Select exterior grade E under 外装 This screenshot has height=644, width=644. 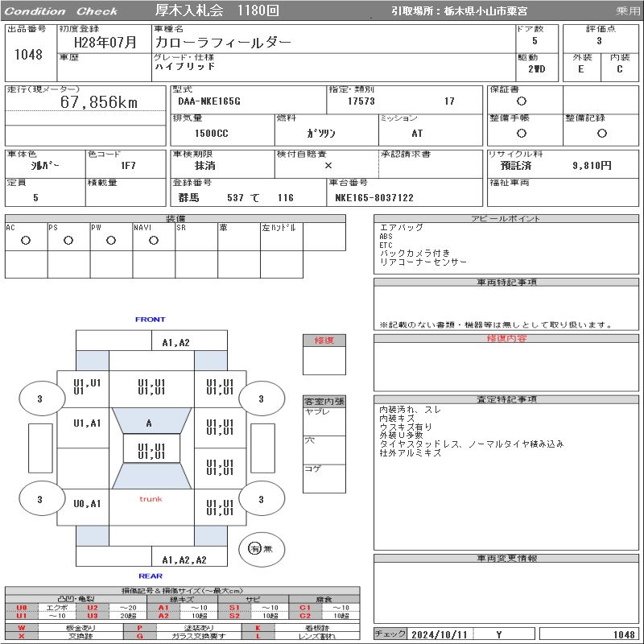tap(580, 69)
